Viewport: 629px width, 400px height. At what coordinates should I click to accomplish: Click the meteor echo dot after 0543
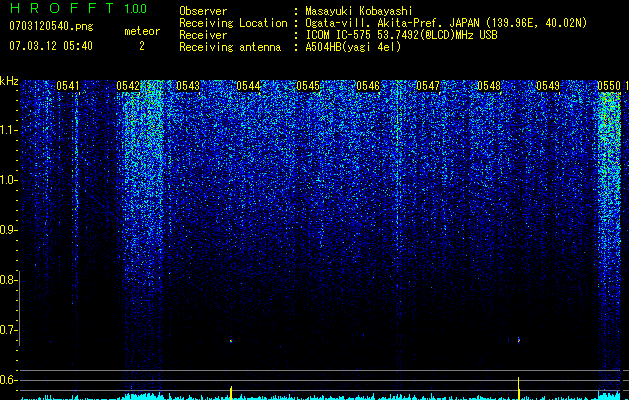click(x=231, y=341)
